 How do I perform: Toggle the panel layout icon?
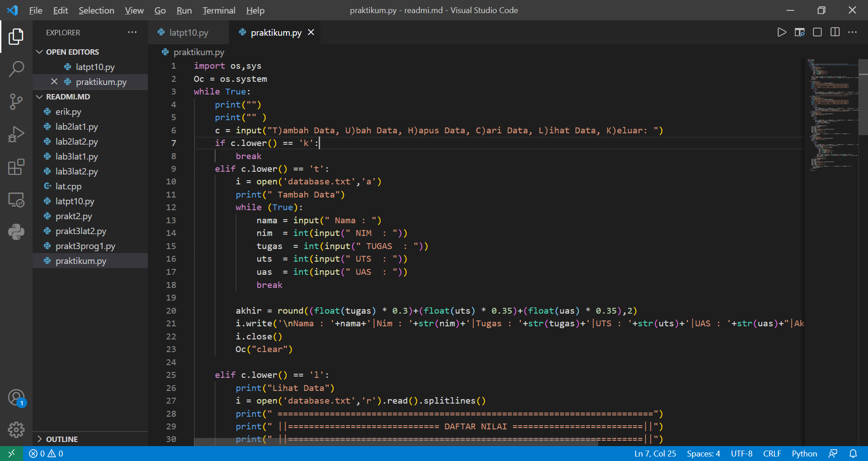point(817,32)
